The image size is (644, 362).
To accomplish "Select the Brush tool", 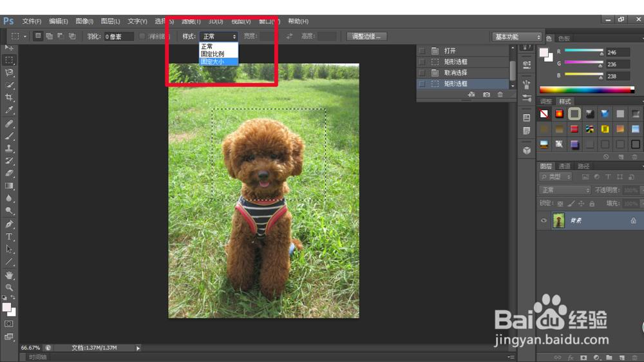I will tap(9, 136).
